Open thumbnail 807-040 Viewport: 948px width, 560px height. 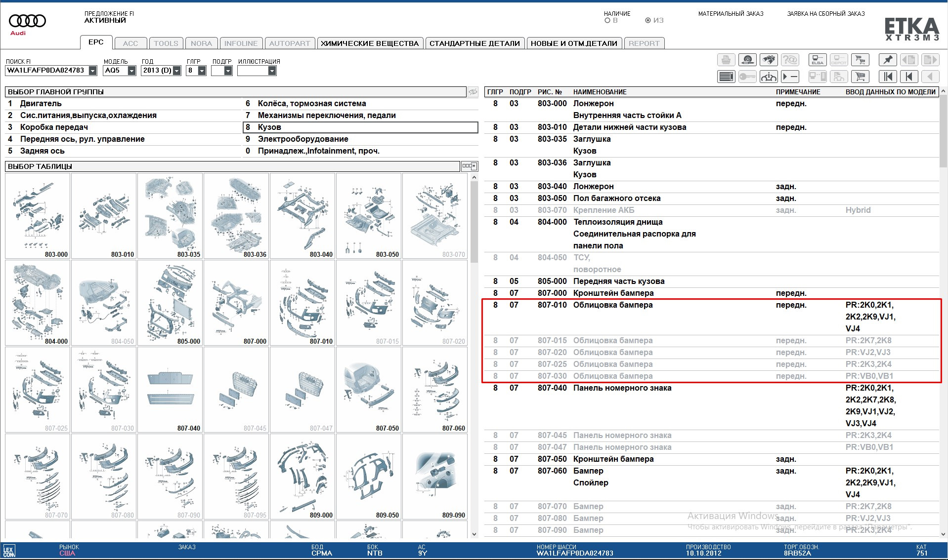pos(170,390)
